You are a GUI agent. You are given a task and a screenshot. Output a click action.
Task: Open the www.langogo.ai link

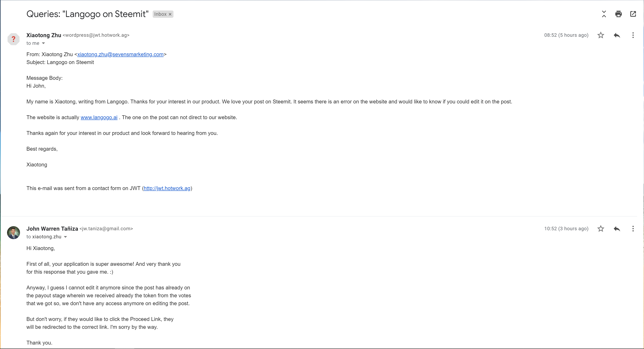click(x=99, y=118)
